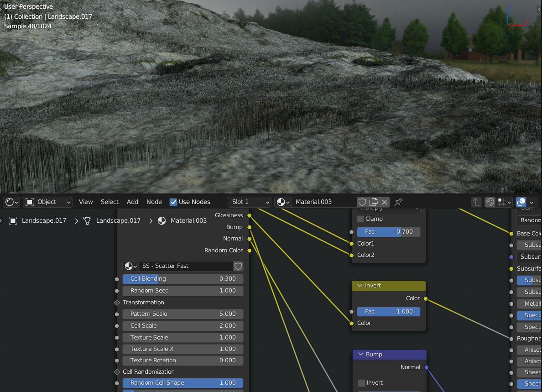
Task: Click the Normal output socket of scatter node
Action: point(249,239)
